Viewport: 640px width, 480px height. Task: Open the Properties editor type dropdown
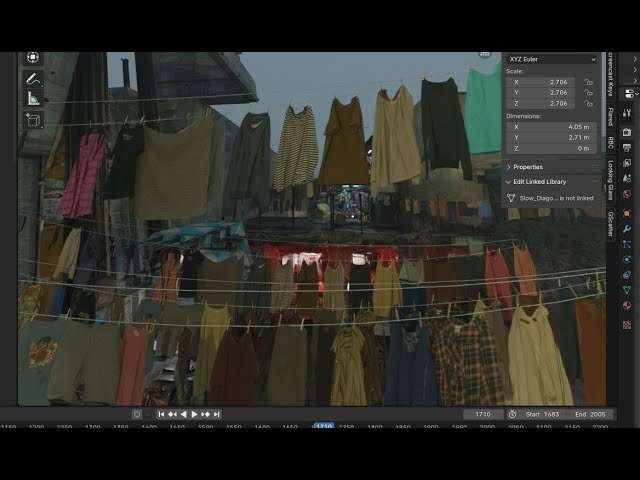click(630, 93)
